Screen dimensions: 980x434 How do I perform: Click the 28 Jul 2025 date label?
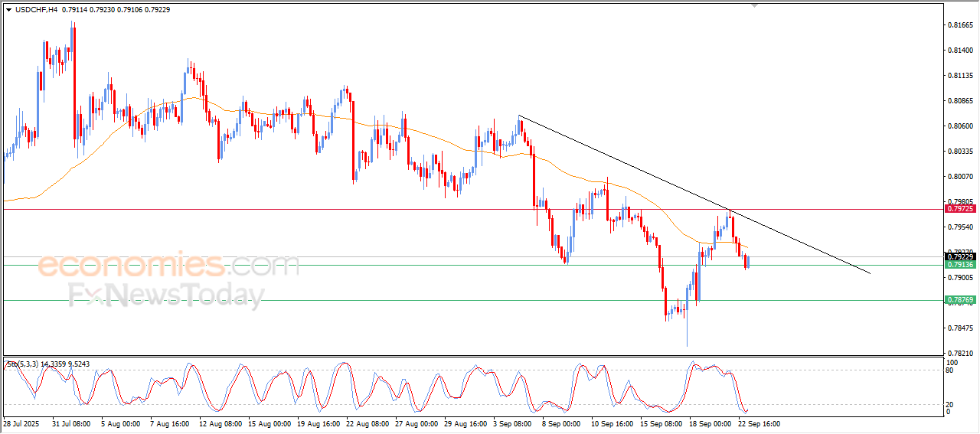(21, 423)
